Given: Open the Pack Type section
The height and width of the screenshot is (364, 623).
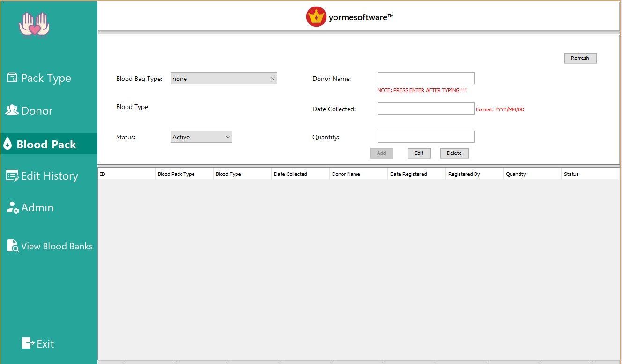Looking at the screenshot, I should coord(46,78).
